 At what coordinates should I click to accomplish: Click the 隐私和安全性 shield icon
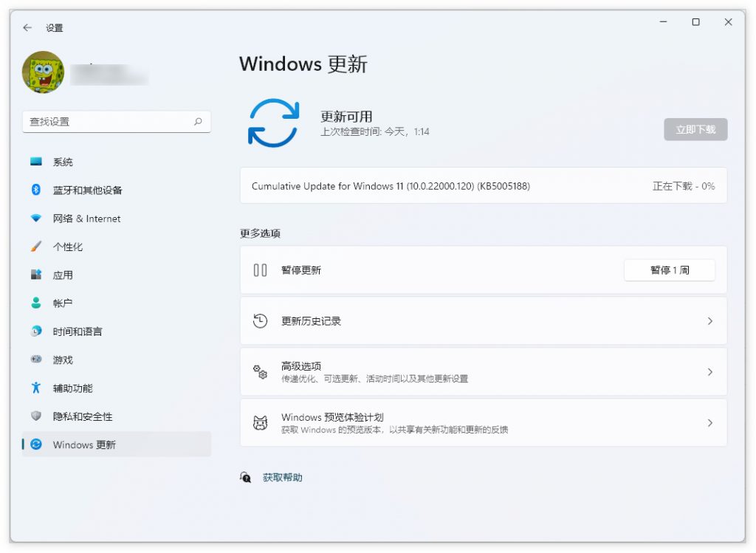pyautogui.click(x=36, y=416)
